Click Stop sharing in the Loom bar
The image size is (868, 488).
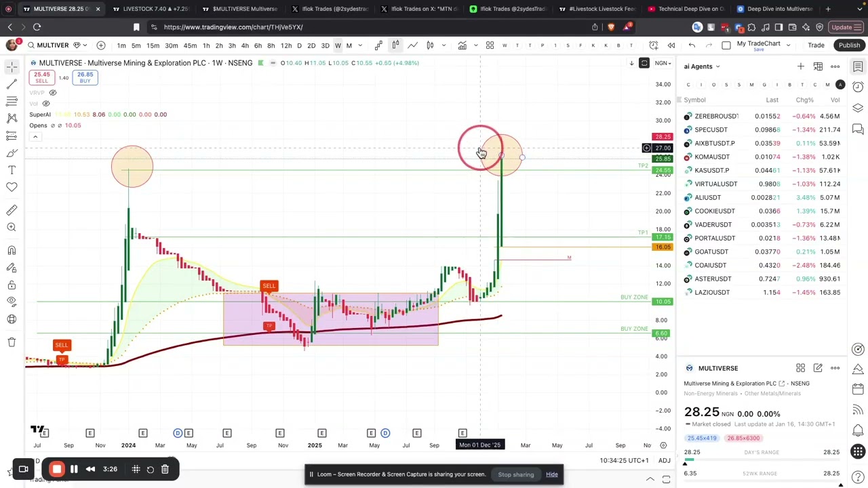(x=516, y=474)
